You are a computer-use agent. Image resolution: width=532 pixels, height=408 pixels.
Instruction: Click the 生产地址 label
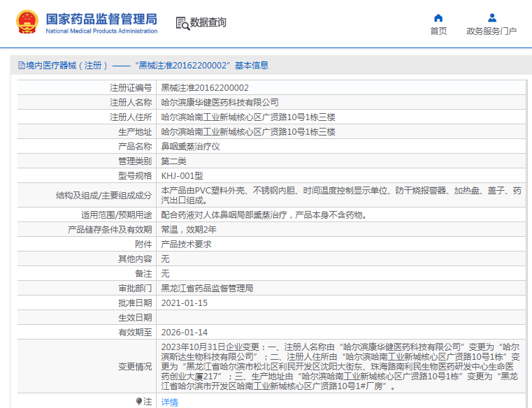point(135,132)
